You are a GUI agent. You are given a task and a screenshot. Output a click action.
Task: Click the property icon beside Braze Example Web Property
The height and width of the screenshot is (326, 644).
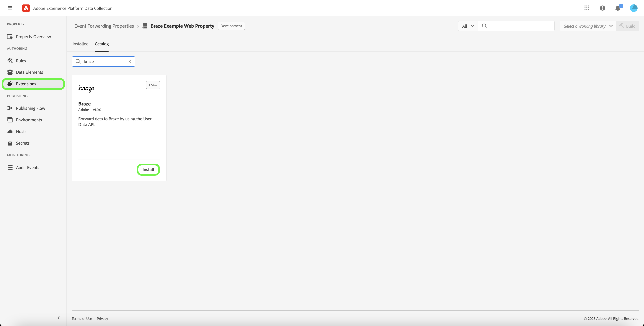pyautogui.click(x=145, y=26)
